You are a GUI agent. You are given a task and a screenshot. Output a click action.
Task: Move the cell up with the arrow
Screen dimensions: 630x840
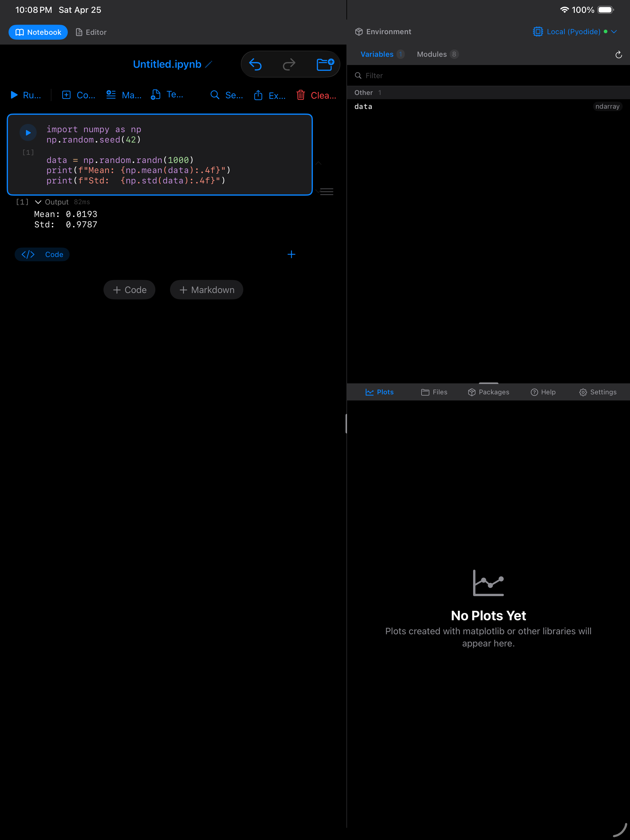(x=319, y=163)
